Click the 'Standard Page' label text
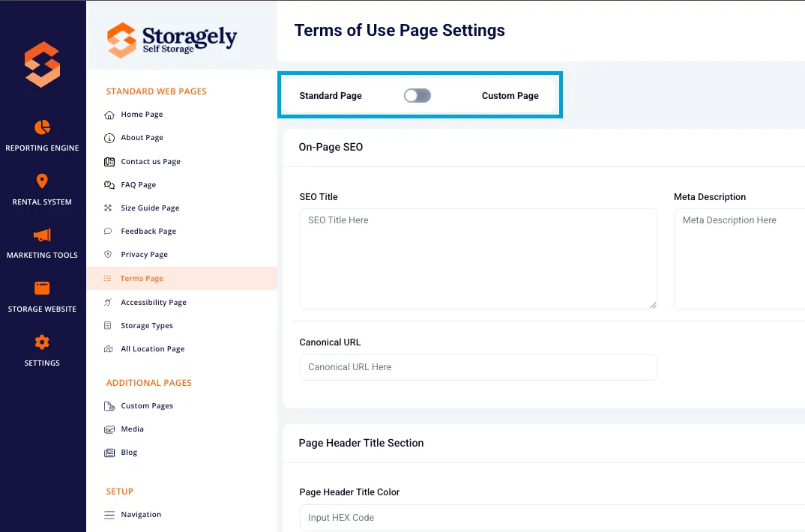Screen dimensions: 805x532 point(331,95)
